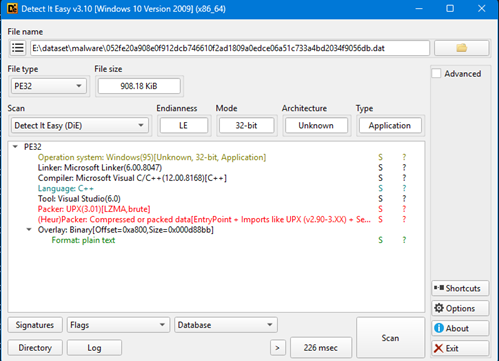Click the ? link on Packer UPX row
Screen dimensions: 499x361
tap(404, 209)
